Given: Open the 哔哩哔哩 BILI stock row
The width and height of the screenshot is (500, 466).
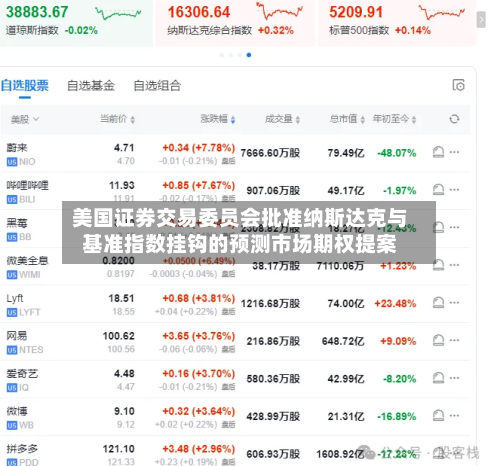Looking at the screenshot, I should coord(235,191).
